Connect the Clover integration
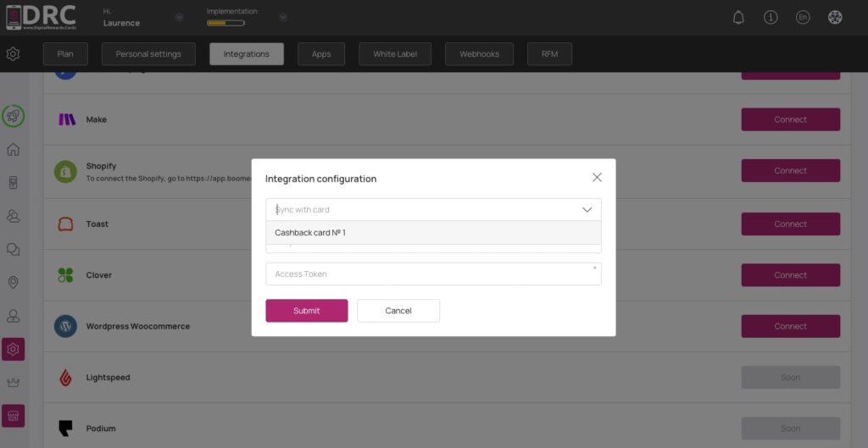The height and width of the screenshot is (448, 868). (x=791, y=275)
